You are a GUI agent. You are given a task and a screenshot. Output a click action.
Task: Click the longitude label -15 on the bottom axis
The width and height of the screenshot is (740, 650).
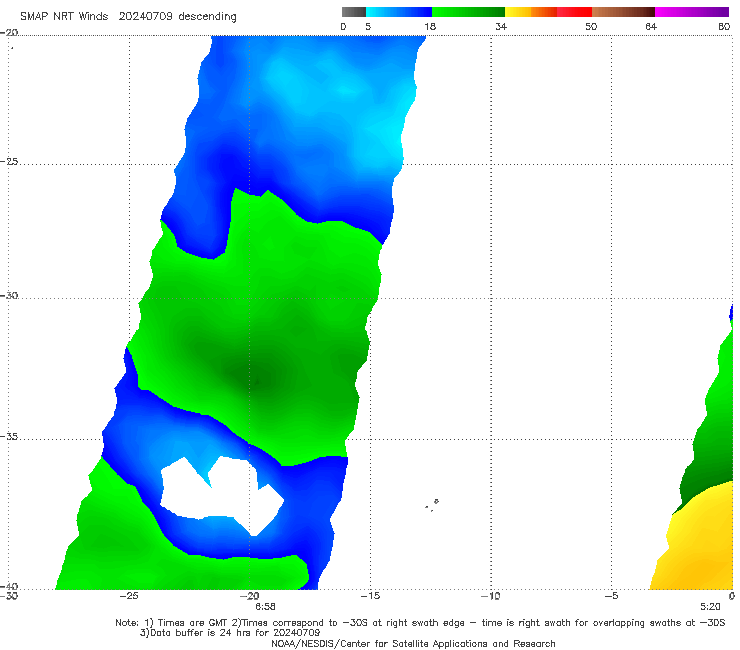370,596
